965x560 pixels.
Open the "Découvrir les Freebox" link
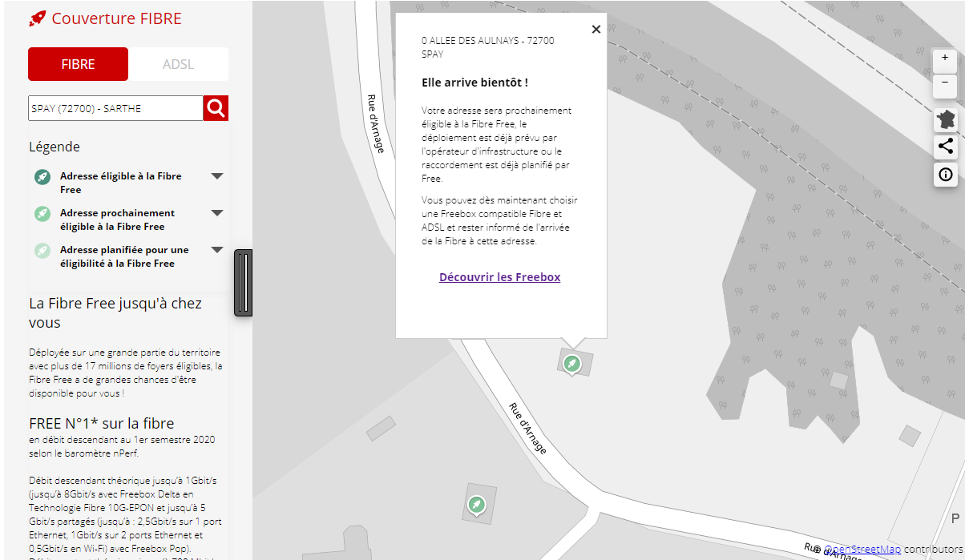[499, 277]
